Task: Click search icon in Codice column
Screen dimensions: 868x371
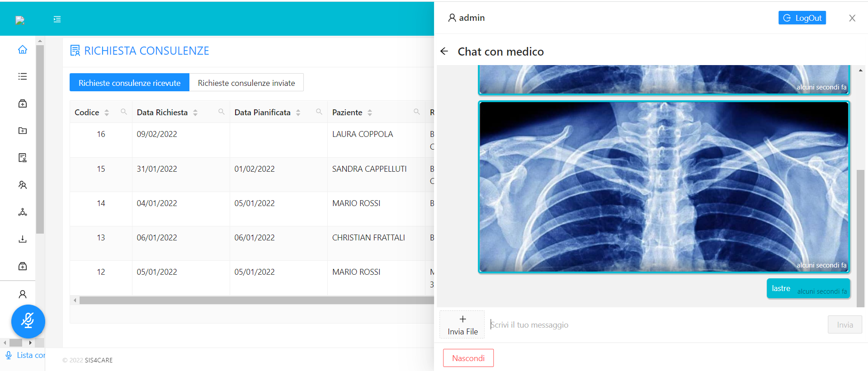Action: pos(123,112)
